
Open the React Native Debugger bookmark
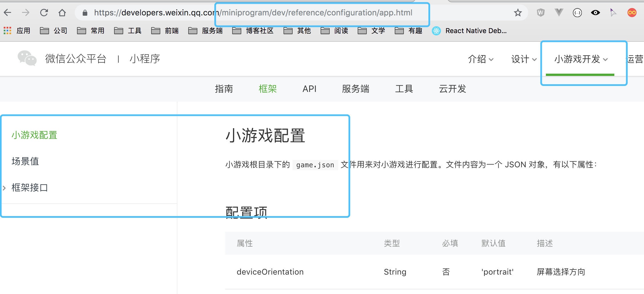[469, 31]
